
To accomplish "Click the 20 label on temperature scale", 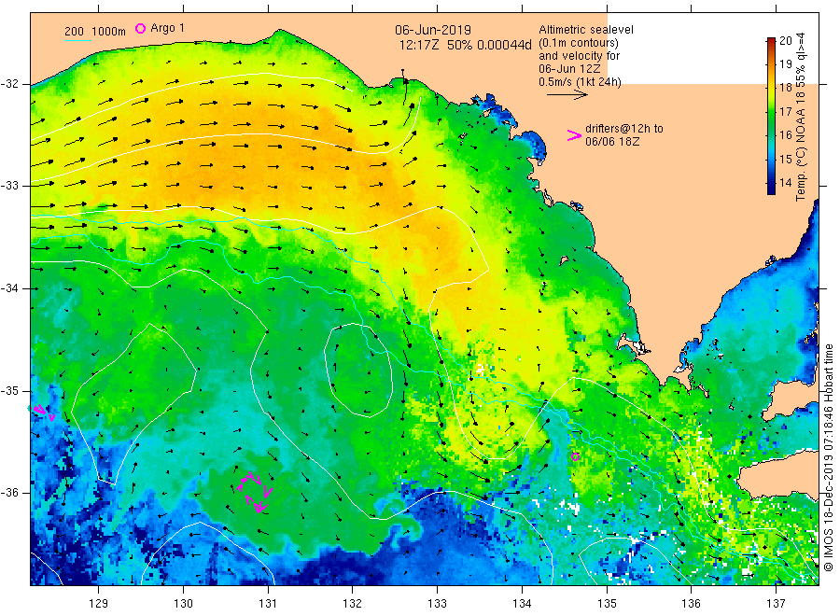I will pos(785,41).
